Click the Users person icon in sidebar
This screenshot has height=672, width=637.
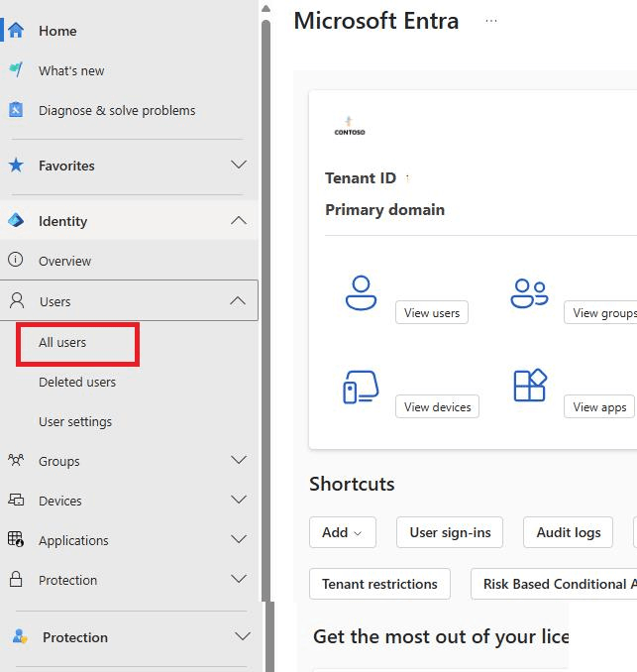17,301
